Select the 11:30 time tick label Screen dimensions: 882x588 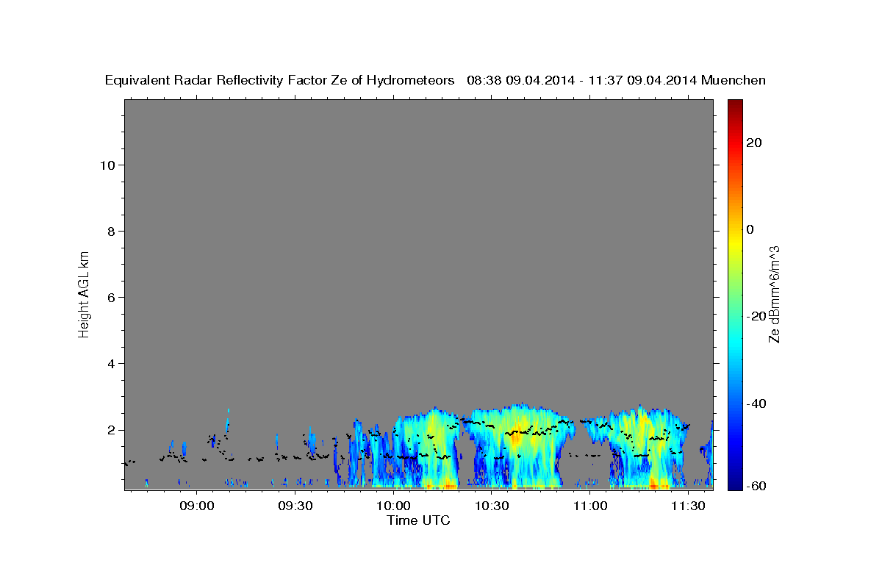click(689, 506)
